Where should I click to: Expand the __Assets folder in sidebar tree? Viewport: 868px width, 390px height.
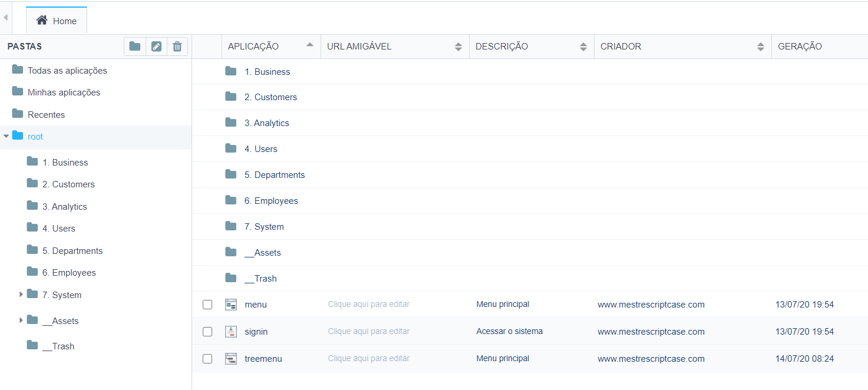(x=21, y=320)
